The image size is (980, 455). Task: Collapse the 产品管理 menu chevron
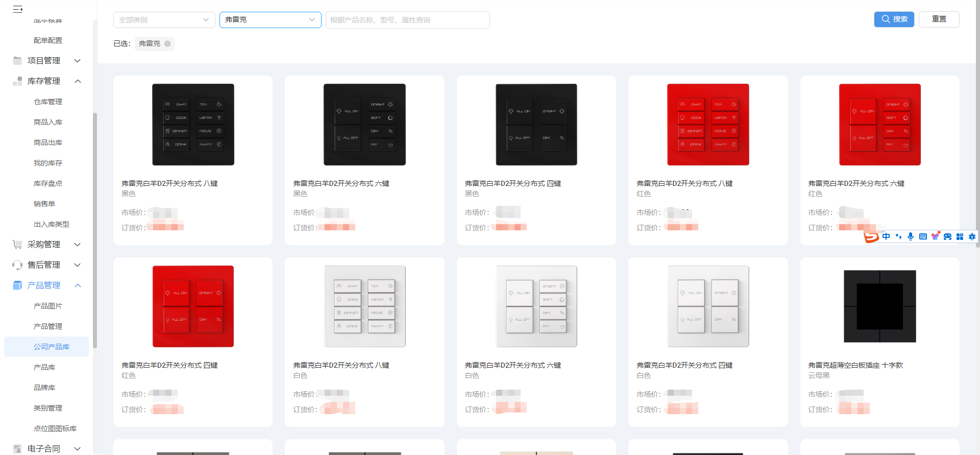[x=78, y=285]
